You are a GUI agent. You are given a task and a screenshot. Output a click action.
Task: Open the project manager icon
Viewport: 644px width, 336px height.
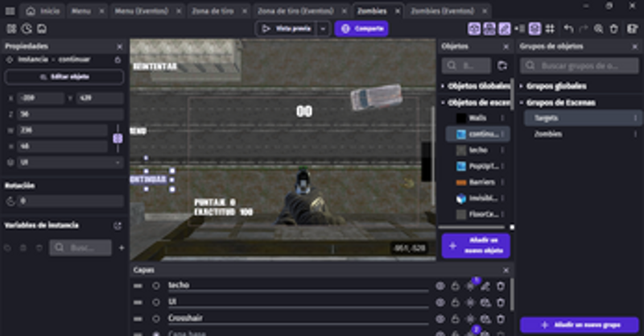pos(11,29)
